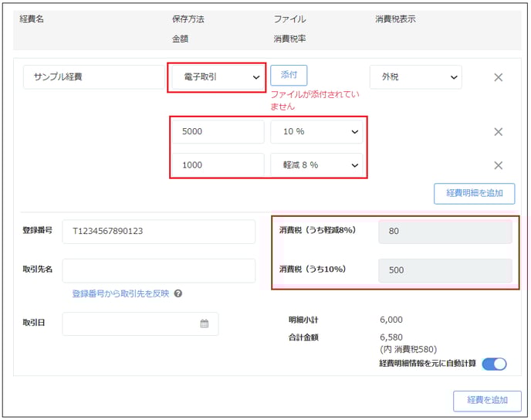Click the 取引日 label
Viewport: 531px width, 420px height.
pos(33,323)
